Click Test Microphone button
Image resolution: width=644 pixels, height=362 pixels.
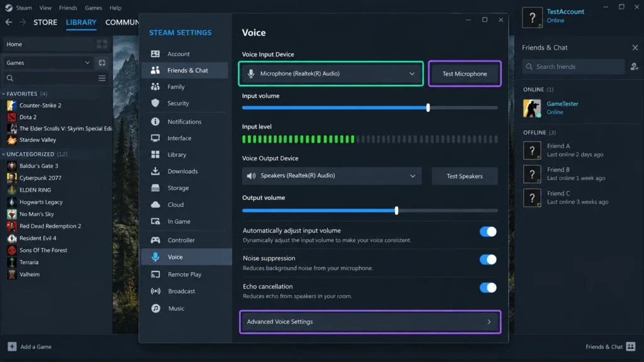465,74
